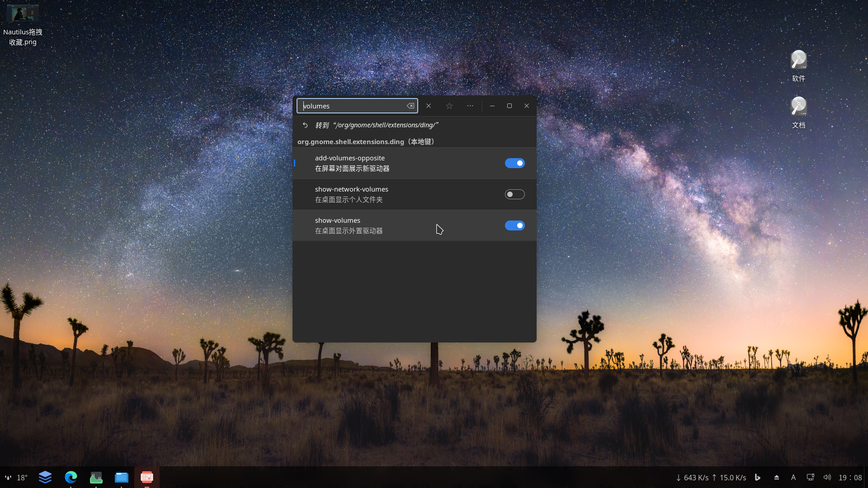Open the 文档 drive icon on desktop
The image size is (868, 488).
[798, 107]
